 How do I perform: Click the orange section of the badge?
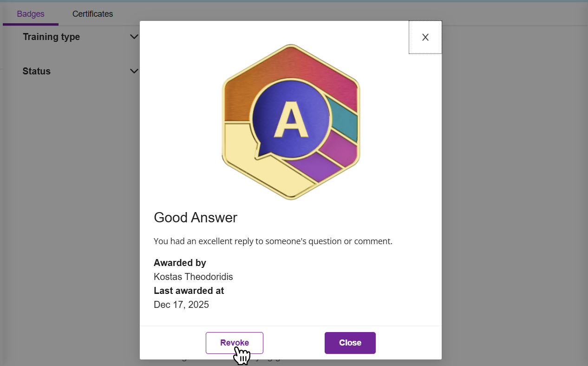point(242,98)
